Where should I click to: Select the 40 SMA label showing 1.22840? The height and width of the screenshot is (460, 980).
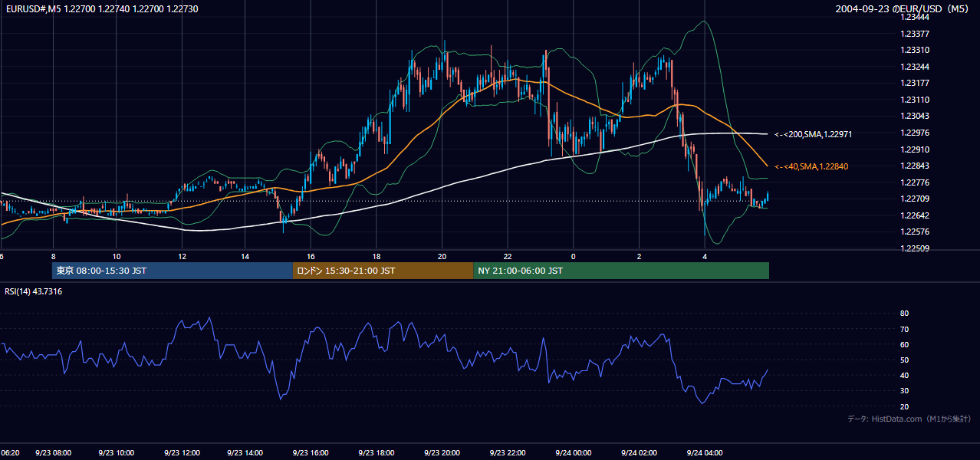811,166
